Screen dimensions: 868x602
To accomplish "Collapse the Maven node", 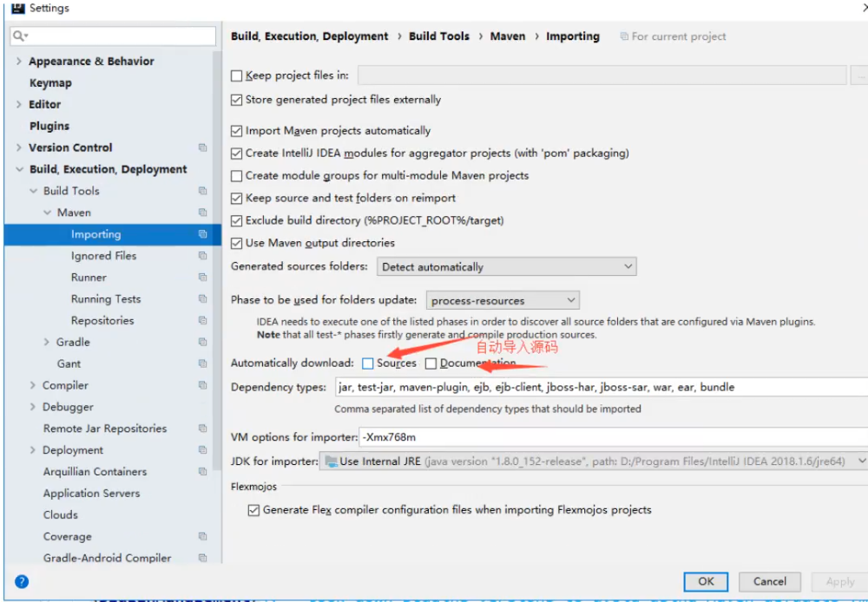I will pos(47,213).
